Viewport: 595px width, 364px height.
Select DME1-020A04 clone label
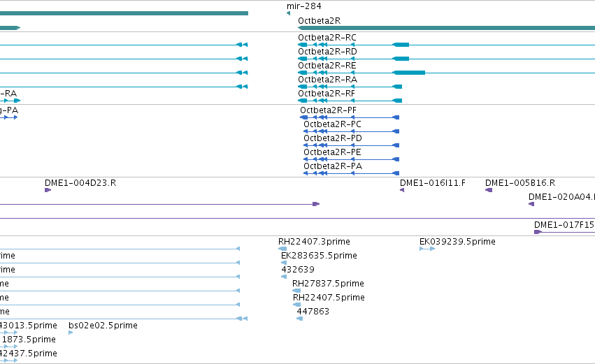pos(561,197)
